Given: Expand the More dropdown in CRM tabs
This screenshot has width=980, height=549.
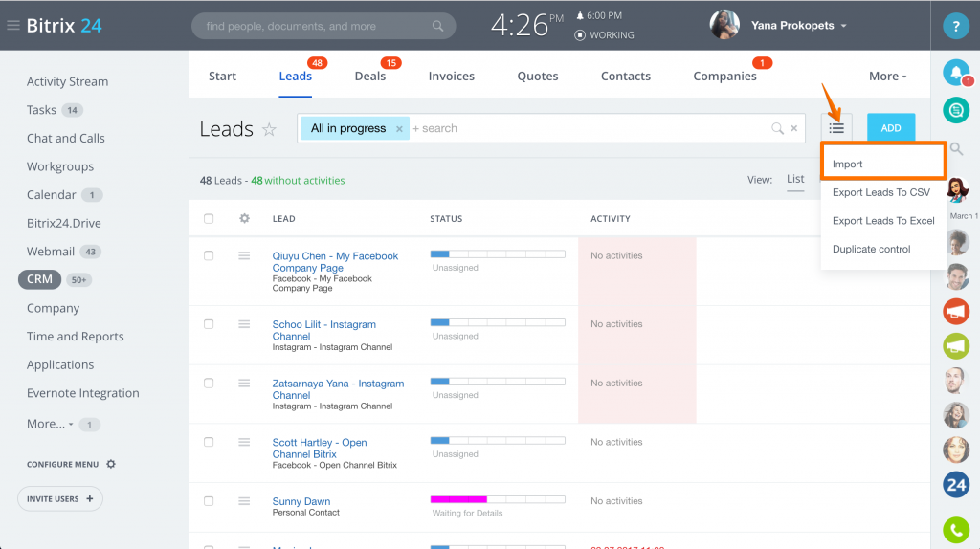Looking at the screenshot, I should point(887,77).
